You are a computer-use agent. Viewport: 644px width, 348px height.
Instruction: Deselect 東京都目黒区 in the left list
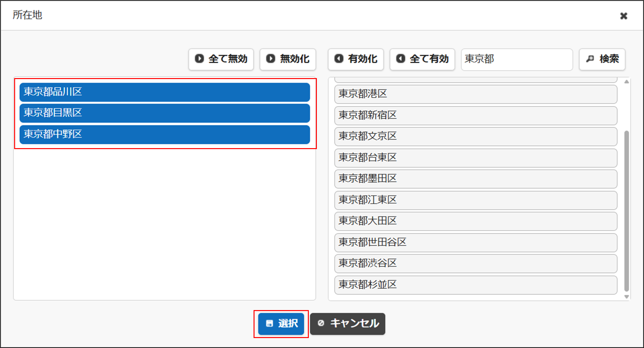(165, 113)
